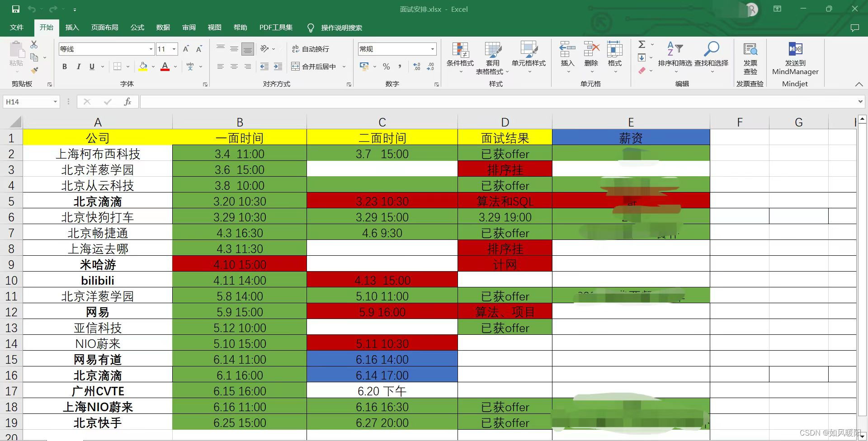Toggle align right
Screen dimensions: 868x441
coord(247,66)
